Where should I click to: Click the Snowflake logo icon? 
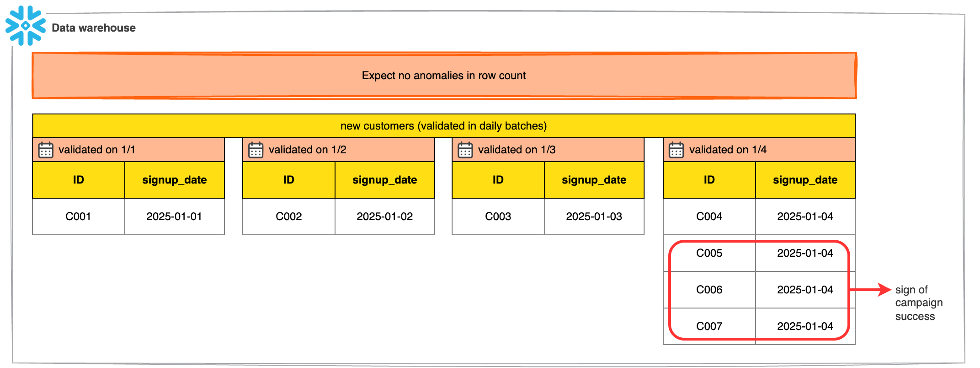point(25,26)
